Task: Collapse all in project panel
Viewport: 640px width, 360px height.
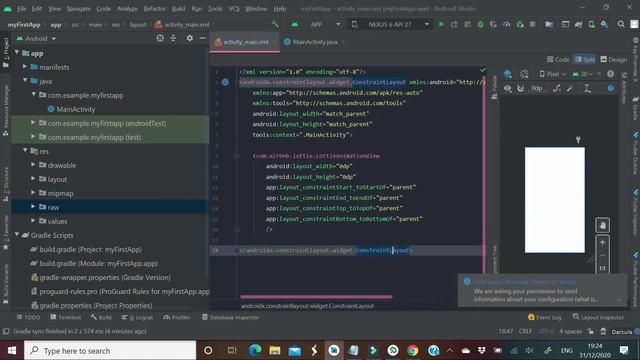Action: click(173, 38)
